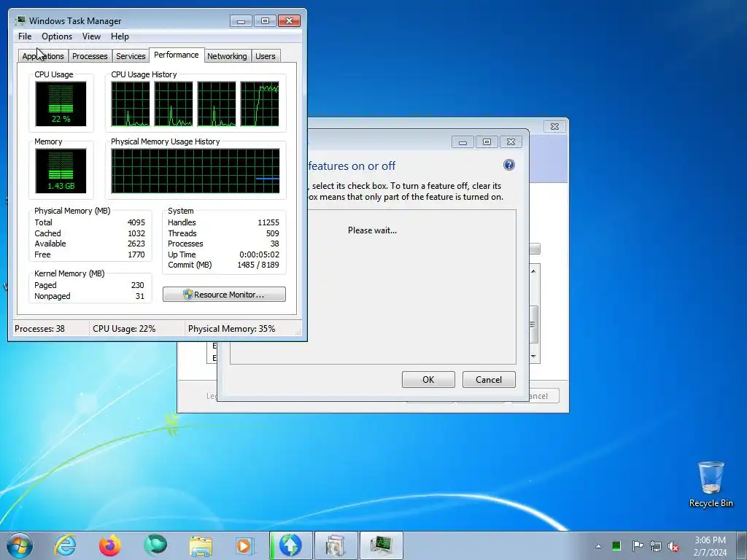Viewport: 747px width, 560px height.
Task: Click the green Task Manager tray icon
Action: pos(616,545)
